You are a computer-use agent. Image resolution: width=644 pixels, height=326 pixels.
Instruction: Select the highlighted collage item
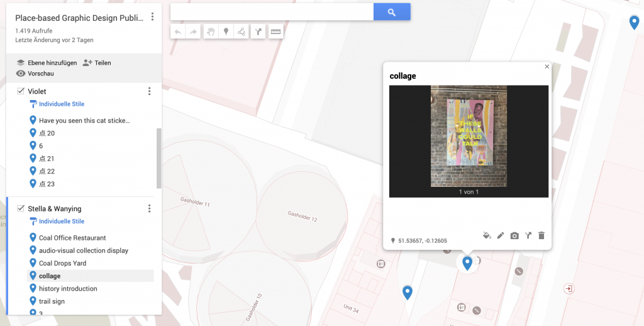(x=91, y=276)
